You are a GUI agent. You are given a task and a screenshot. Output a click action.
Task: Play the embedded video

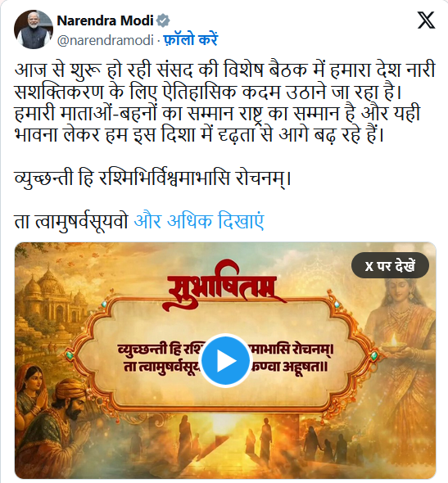coord(225,360)
